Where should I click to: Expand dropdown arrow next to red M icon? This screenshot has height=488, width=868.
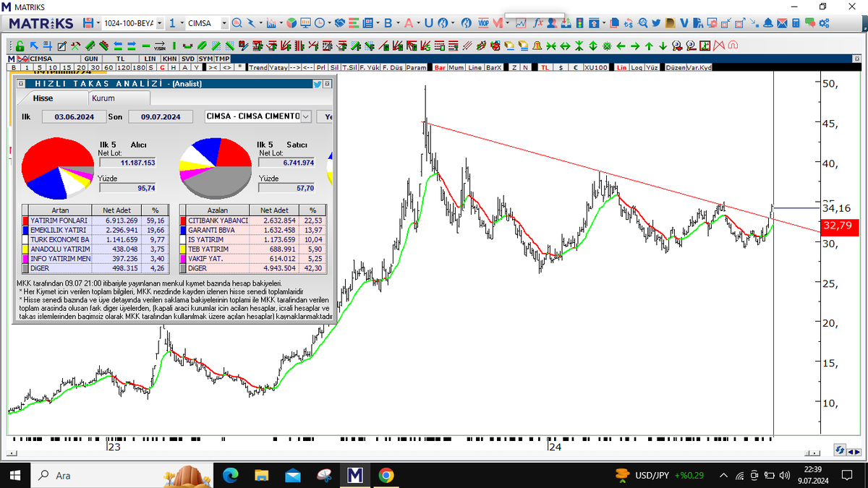point(508,23)
